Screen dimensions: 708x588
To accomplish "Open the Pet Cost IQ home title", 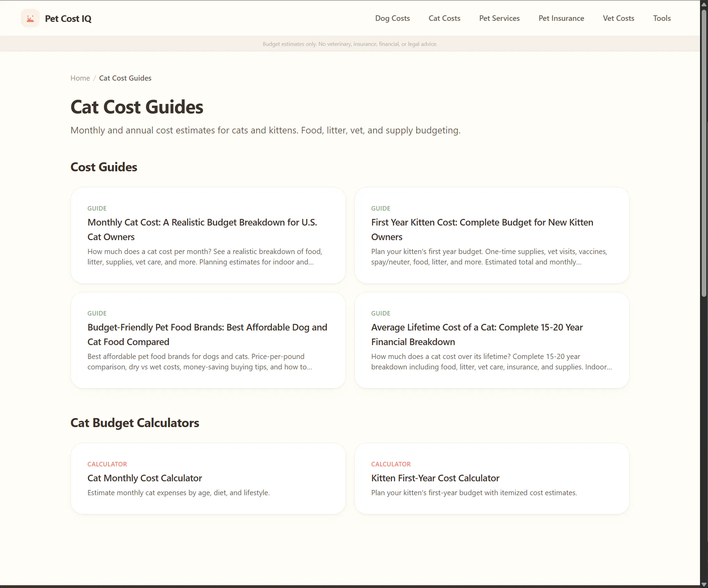I will tap(68, 19).
